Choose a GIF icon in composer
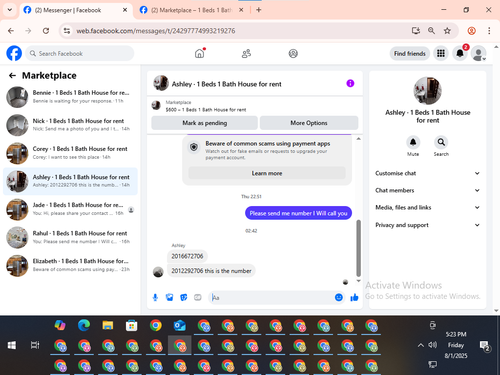This screenshot has height=375, width=500. tap(198, 297)
